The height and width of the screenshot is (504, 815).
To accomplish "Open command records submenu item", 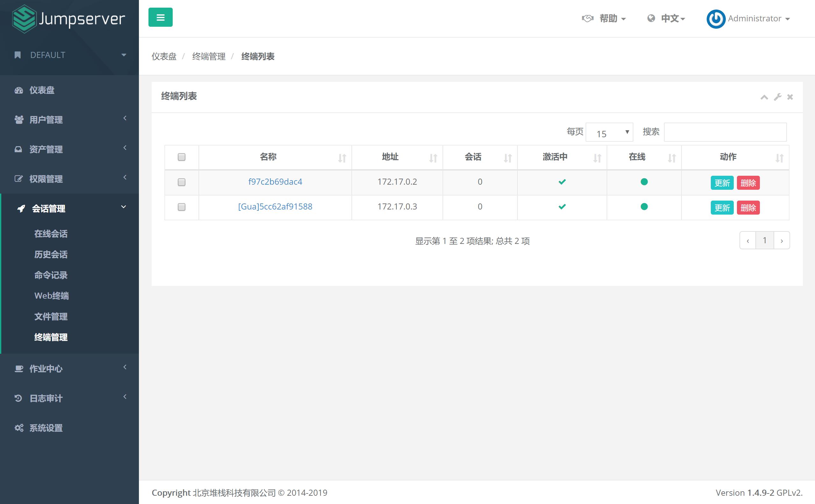I will coord(51,275).
